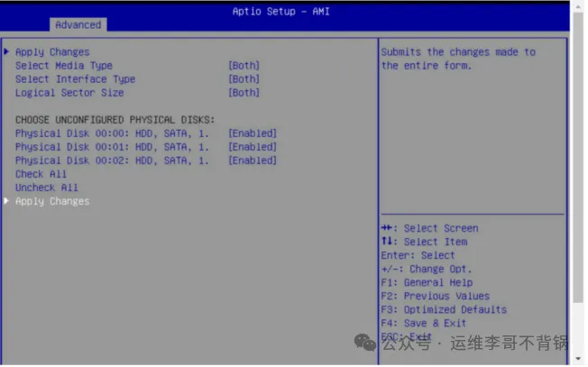Screen dimensions: 588x367
Task: Toggle Physical Disk 00:02 [Enabled] value
Action: (x=253, y=161)
